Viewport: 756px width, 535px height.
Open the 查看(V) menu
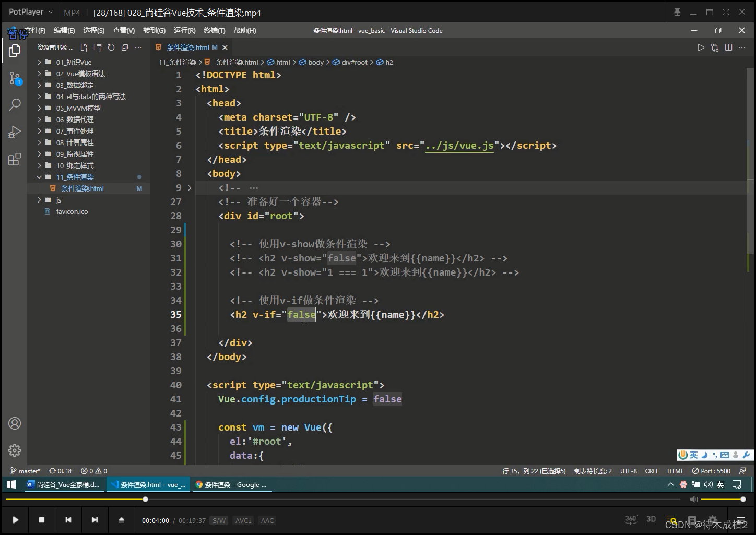coord(124,31)
